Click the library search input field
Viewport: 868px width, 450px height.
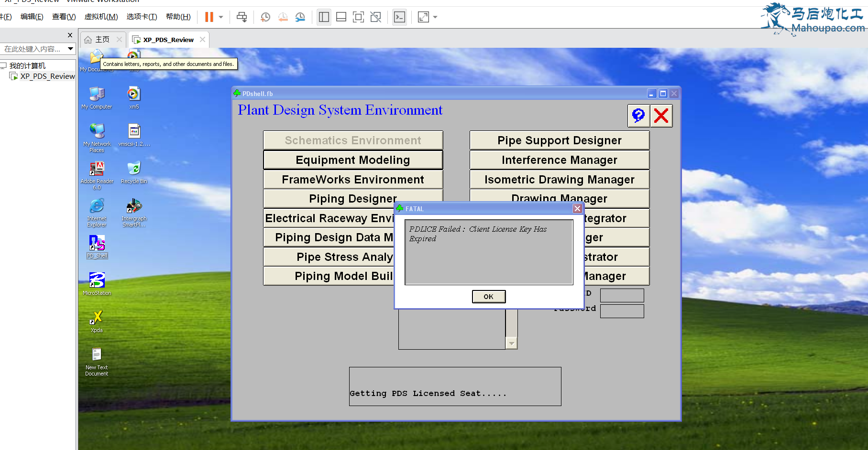pos(32,49)
